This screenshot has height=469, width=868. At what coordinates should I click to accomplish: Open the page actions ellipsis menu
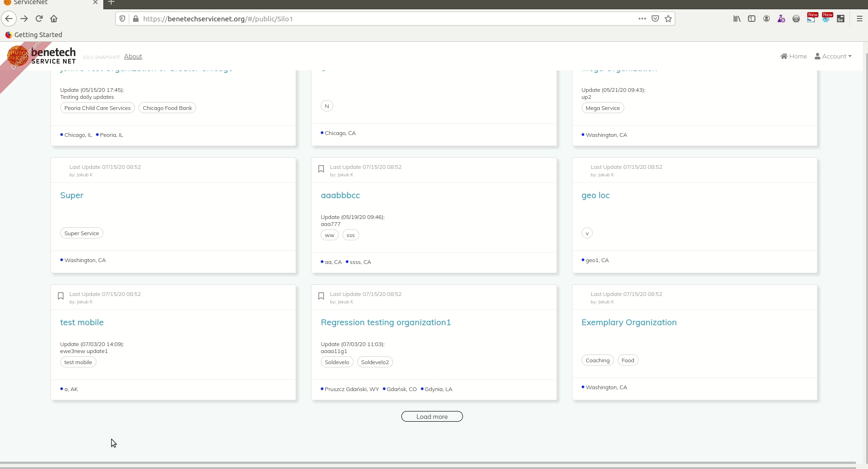(642, 19)
